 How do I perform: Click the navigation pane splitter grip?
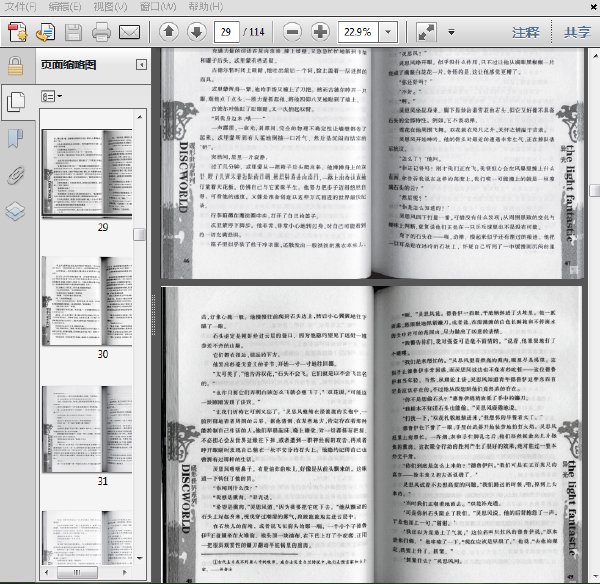(154, 315)
